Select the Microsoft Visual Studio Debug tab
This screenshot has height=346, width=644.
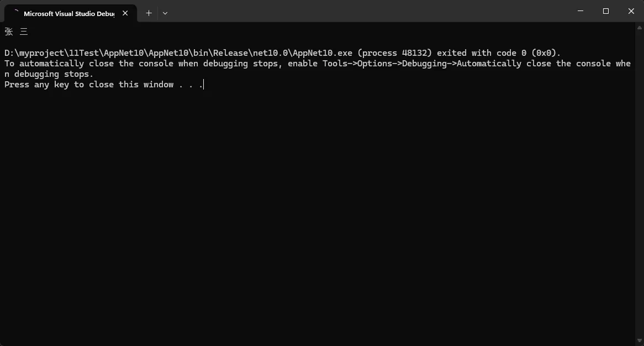68,13
